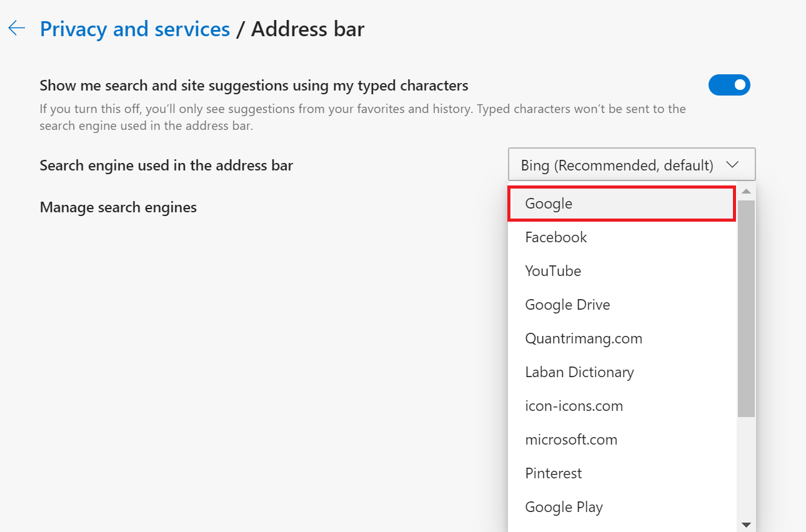Choose Google Play from the dropdown

622,507
